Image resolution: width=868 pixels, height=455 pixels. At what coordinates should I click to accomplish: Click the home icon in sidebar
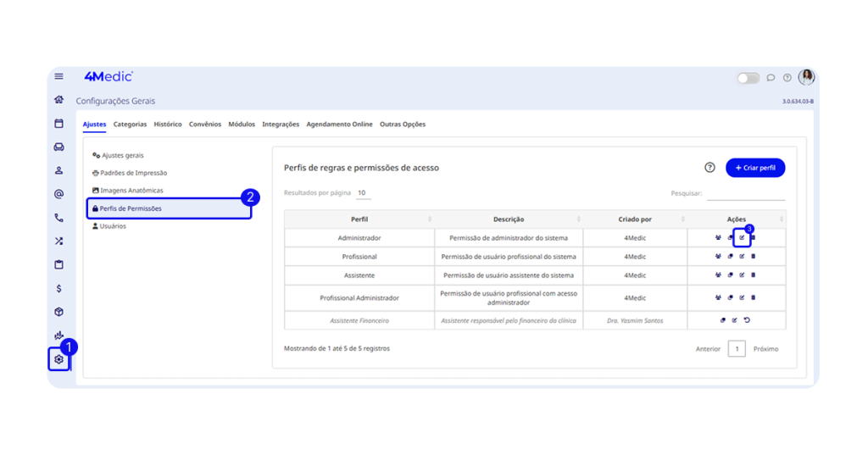(58, 99)
